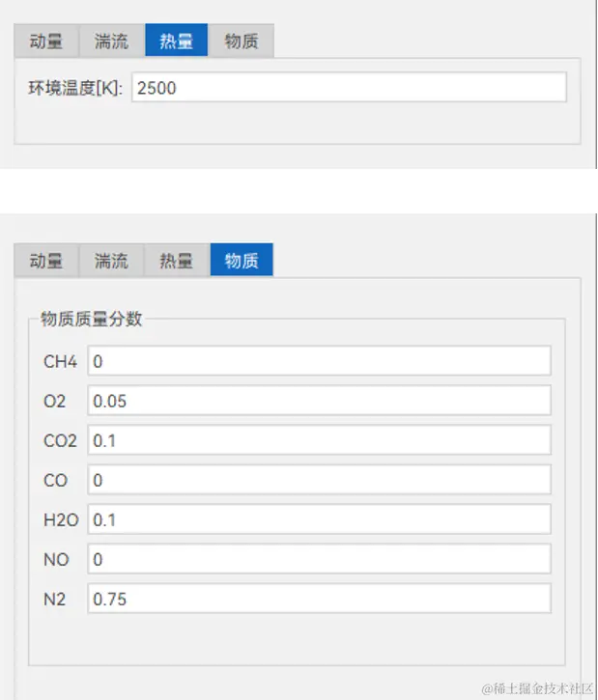Click the 环境温度[K] label text
Viewport: 598px width, 700px height.
[75, 88]
